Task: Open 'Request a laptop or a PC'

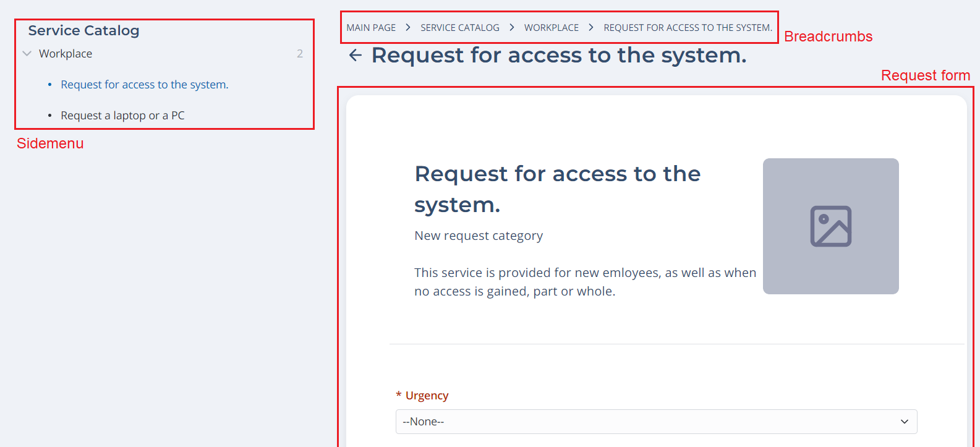Action: pyautogui.click(x=122, y=116)
